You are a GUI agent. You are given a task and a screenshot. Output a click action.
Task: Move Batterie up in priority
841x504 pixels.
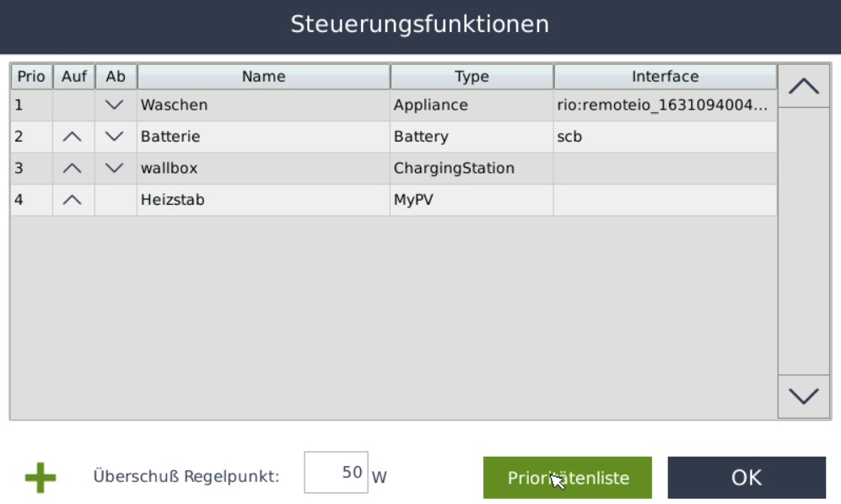click(73, 137)
